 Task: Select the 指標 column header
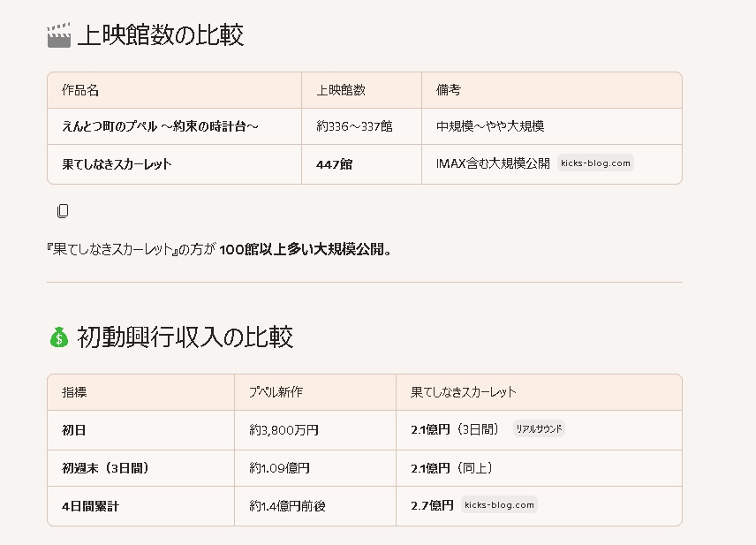point(74,392)
